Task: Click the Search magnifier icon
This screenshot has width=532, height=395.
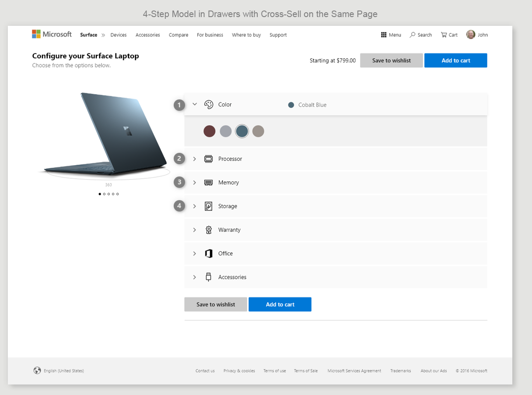Action: pyautogui.click(x=413, y=35)
